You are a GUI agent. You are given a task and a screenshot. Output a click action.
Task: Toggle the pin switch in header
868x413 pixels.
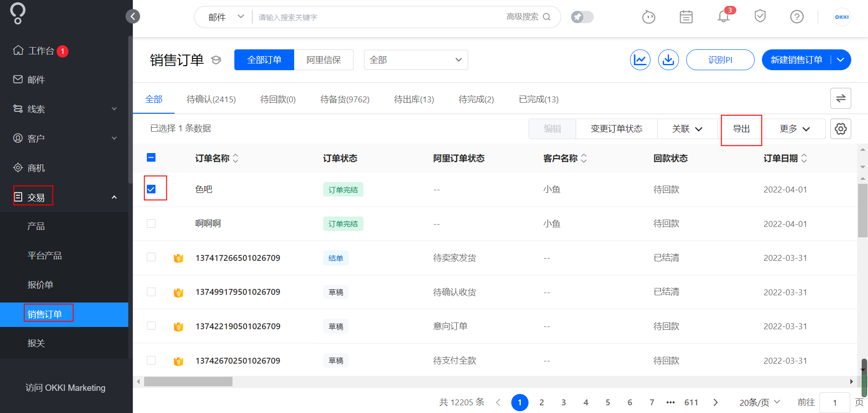(582, 17)
